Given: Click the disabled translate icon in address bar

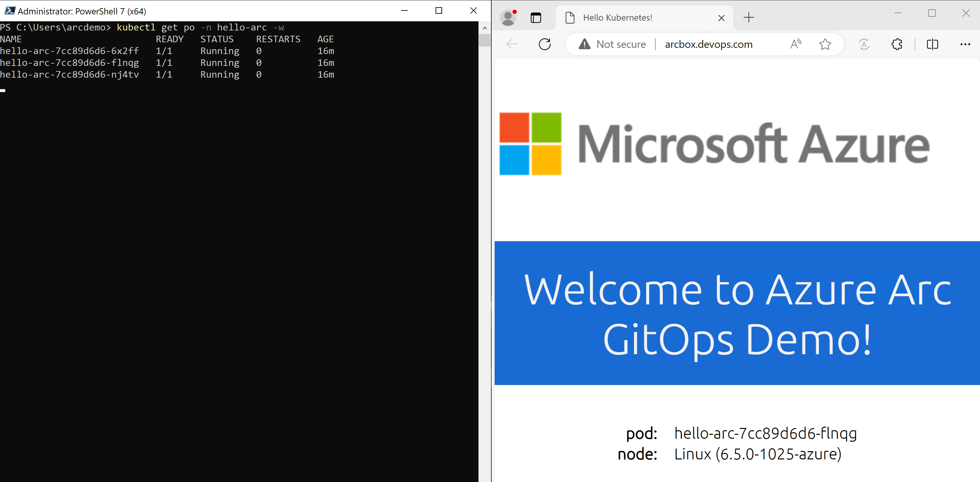Looking at the screenshot, I should pos(864,44).
